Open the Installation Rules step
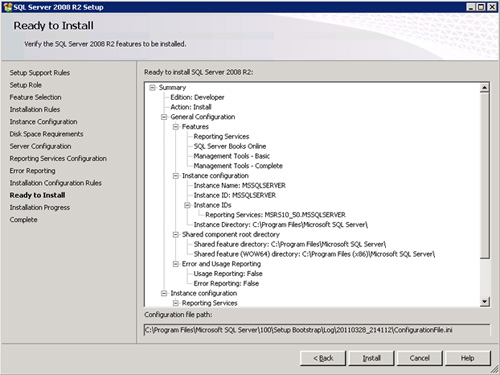500x375 pixels. [x=35, y=109]
